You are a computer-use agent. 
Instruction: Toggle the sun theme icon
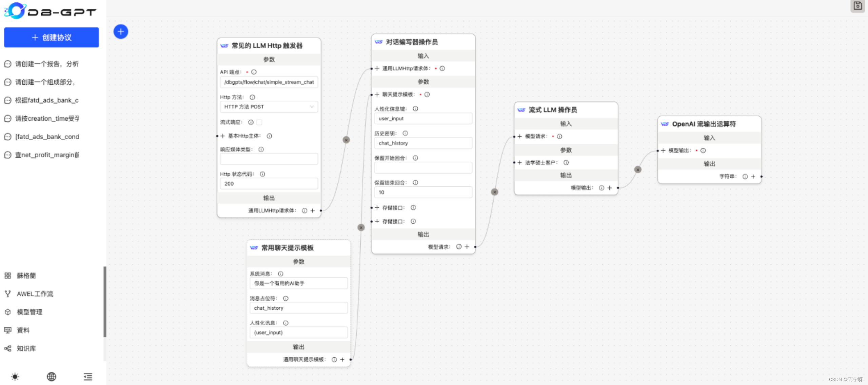pyautogui.click(x=15, y=377)
